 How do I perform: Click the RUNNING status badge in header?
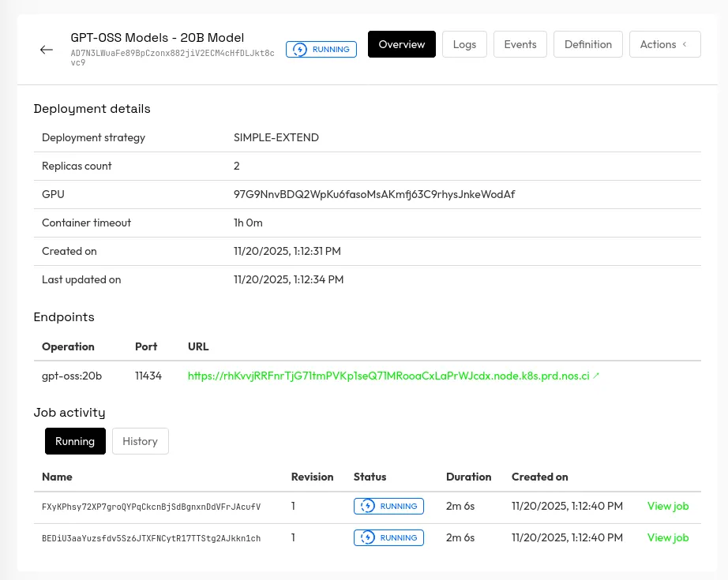coord(321,49)
